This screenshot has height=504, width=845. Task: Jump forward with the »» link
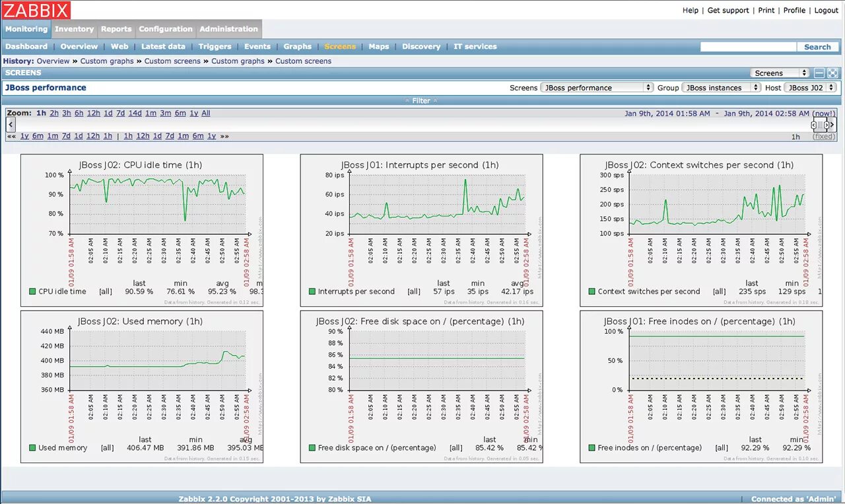point(224,136)
